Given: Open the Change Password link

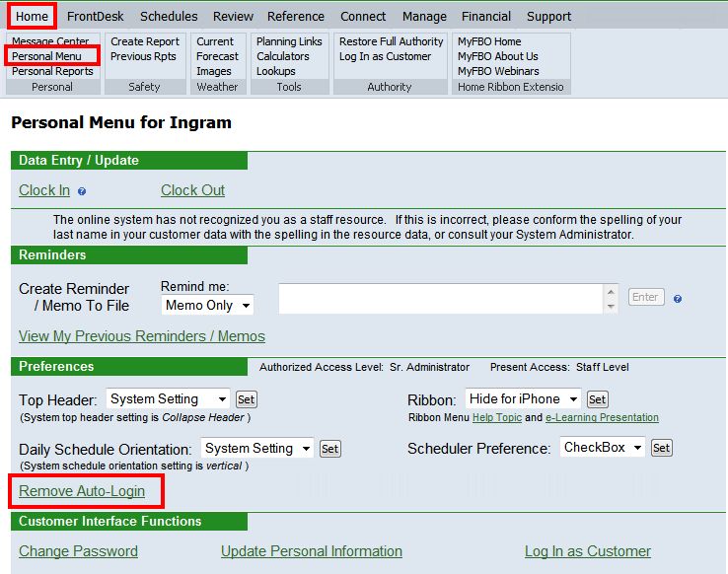Looking at the screenshot, I should coord(78,551).
